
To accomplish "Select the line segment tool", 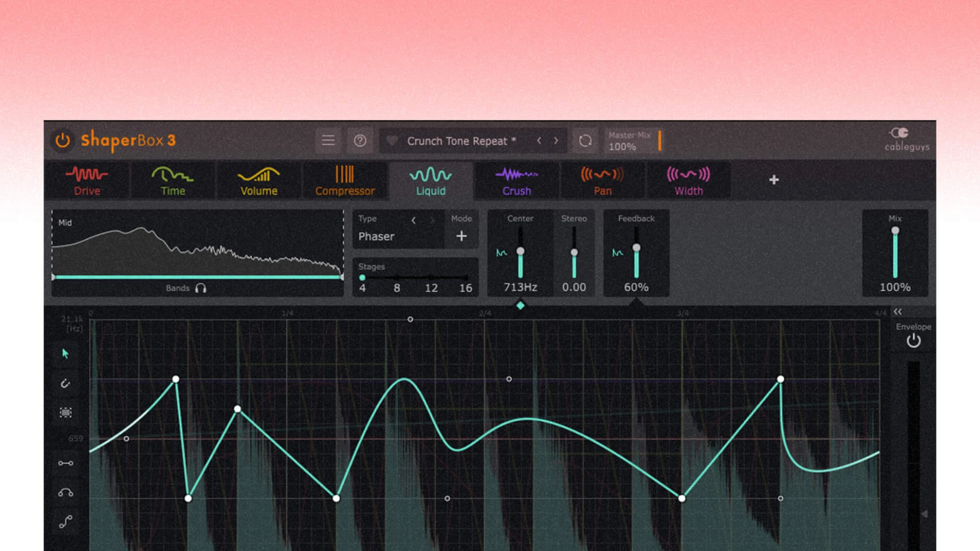I will 65,463.
